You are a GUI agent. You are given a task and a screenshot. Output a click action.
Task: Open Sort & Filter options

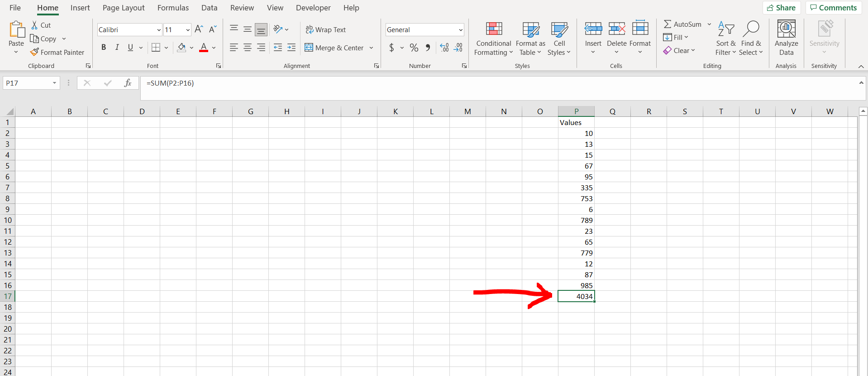726,39
